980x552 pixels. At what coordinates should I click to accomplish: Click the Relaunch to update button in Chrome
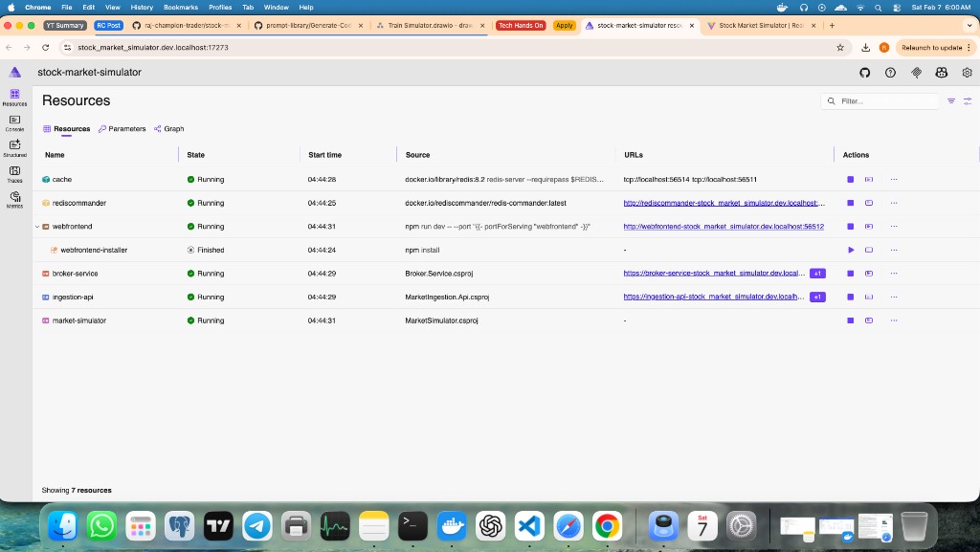(x=933, y=46)
